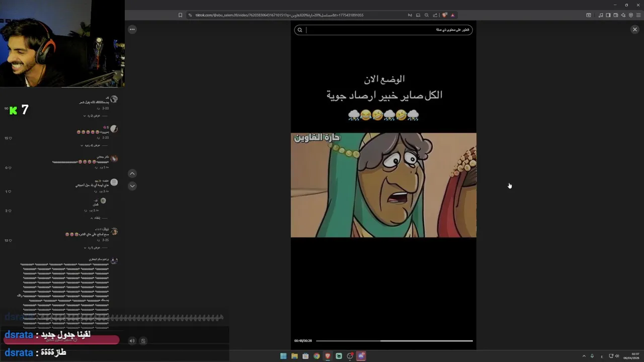Go to next video with down arrow

click(132, 186)
